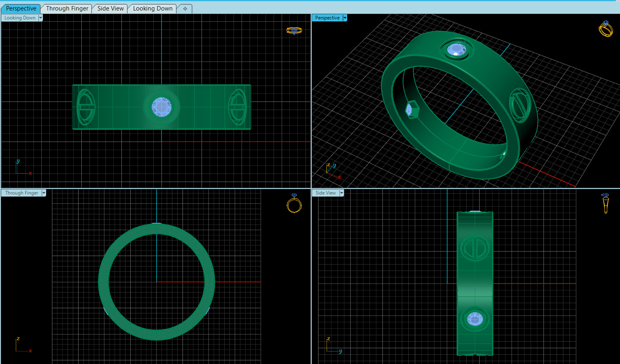Select the left screw motif in Looking Down viewport

coord(86,107)
